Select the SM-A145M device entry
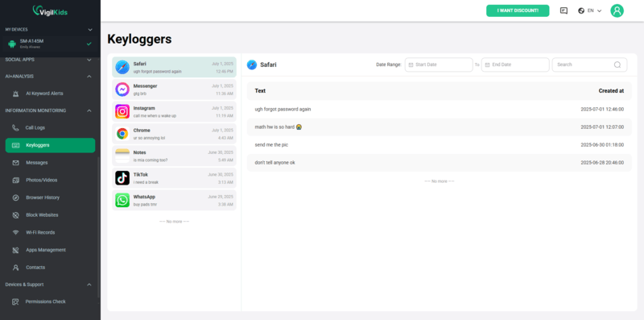The height and width of the screenshot is (320, 644). (x=49, y=44)
